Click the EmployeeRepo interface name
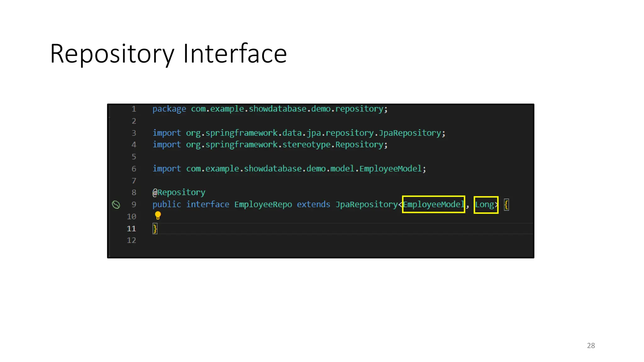Image resolution: width=644 pixels, height=362 pixels. (263, 205)
